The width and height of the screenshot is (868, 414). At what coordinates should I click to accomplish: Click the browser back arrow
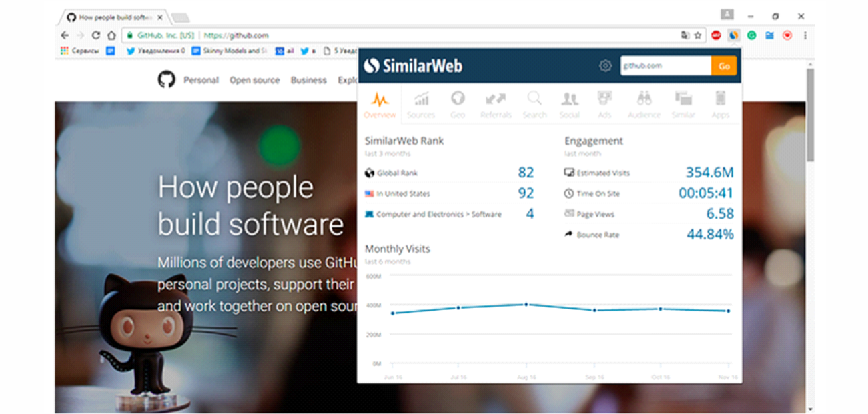(x=65, y=35)
